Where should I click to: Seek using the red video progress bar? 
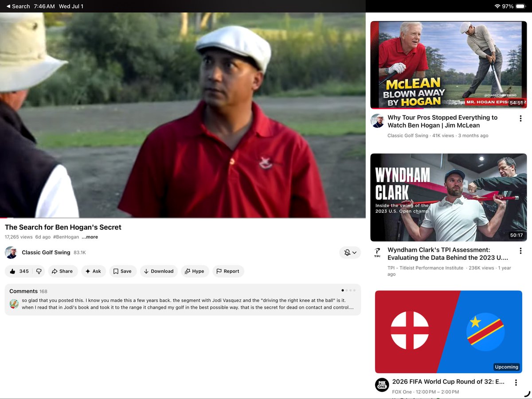[x=183, y=218]
